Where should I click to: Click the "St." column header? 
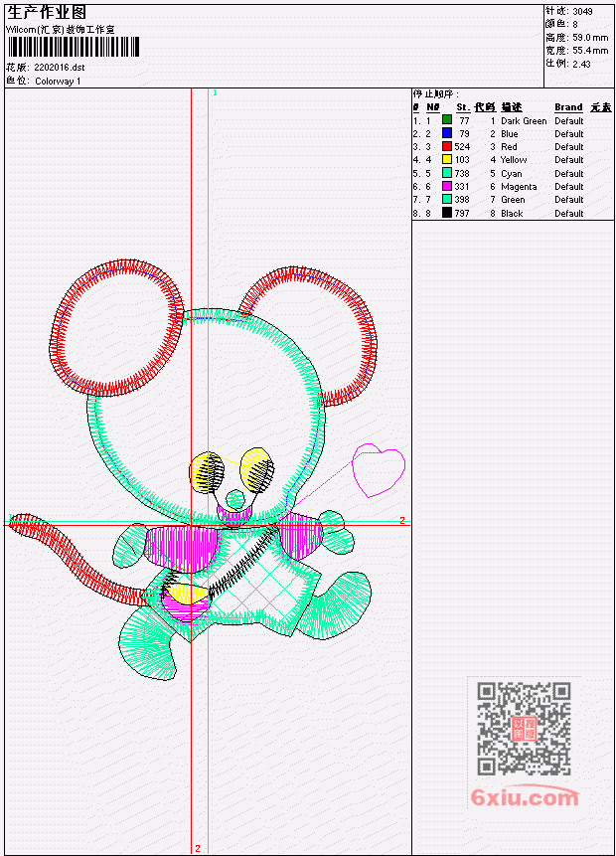pos(463,107)
